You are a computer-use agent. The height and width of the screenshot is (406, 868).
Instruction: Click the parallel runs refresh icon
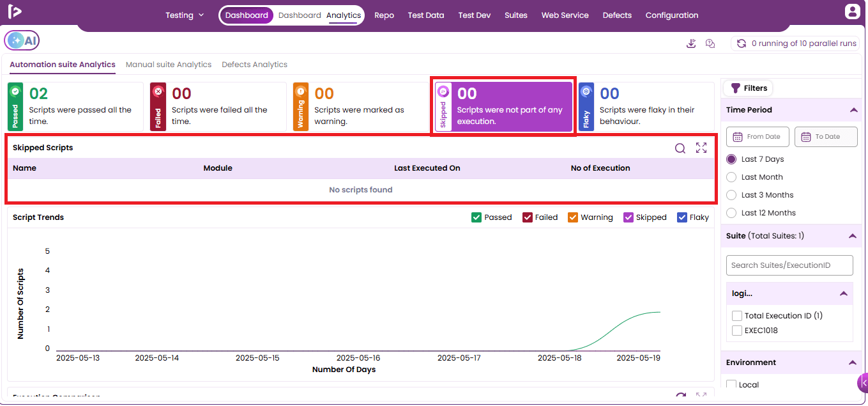(x=742, y=43)
